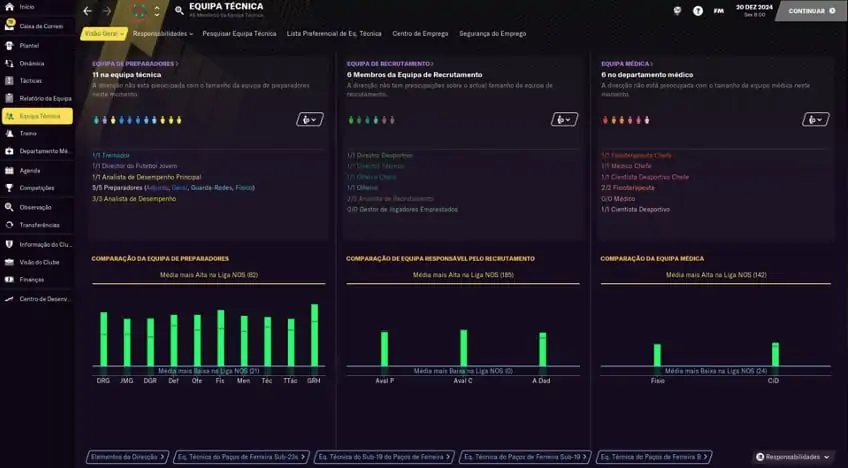Click the back navigation arrow
The height and width of the screenshot is (468, 848).
87,11
